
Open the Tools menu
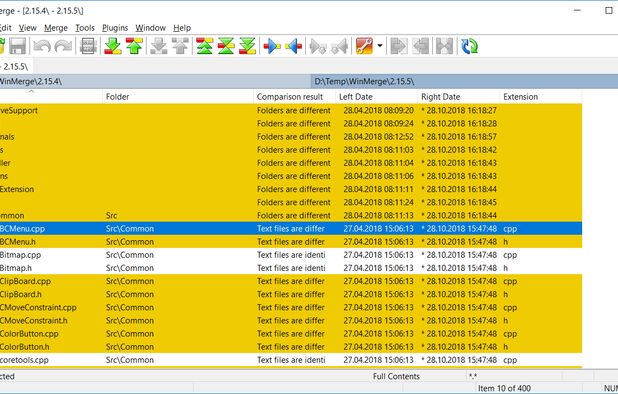pos(85,28)
